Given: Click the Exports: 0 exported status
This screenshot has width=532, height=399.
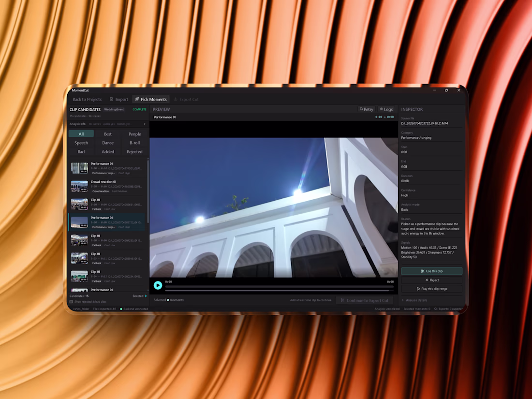Looking at the screenshot, I should coord(448,309).
